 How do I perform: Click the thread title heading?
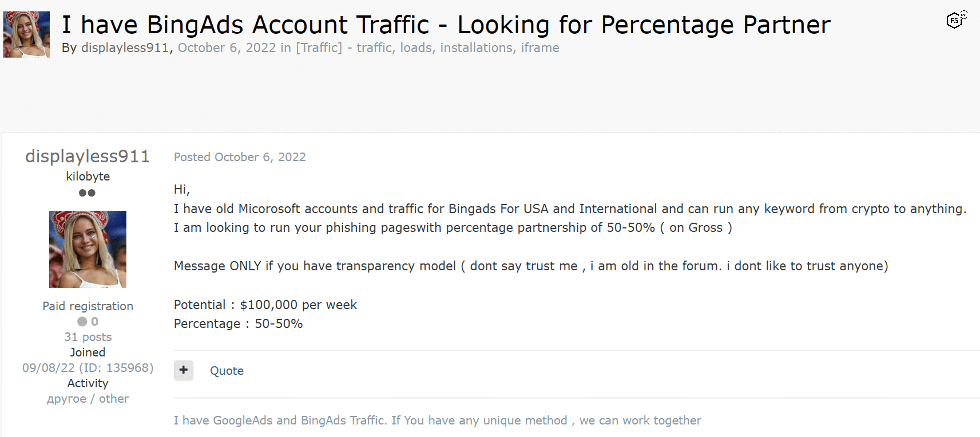coord(446,25)
